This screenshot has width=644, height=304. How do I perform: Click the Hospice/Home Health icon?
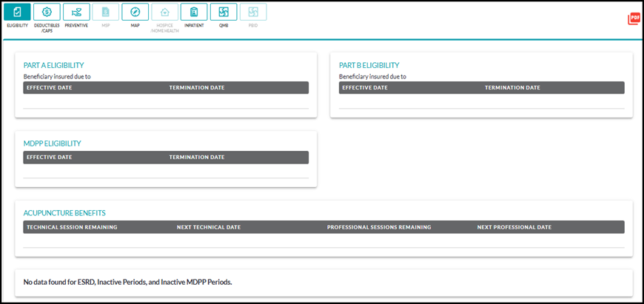point(164,12)
